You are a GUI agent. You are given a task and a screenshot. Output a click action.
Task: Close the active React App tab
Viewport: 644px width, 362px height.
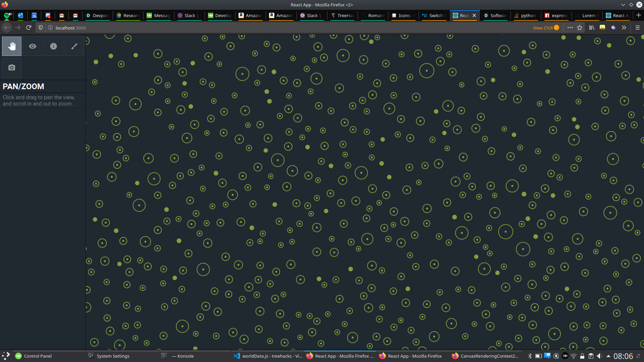(474, 15)
